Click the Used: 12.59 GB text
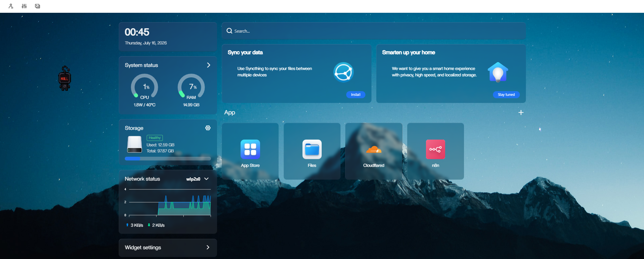 pos(160,145)
